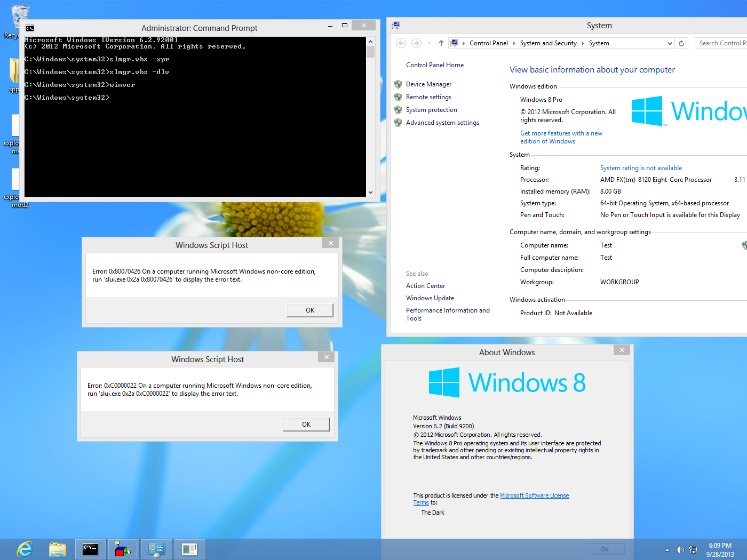Focus the Search Control Panel box
The height and width of the screenshot is (560, 747).
721,43
